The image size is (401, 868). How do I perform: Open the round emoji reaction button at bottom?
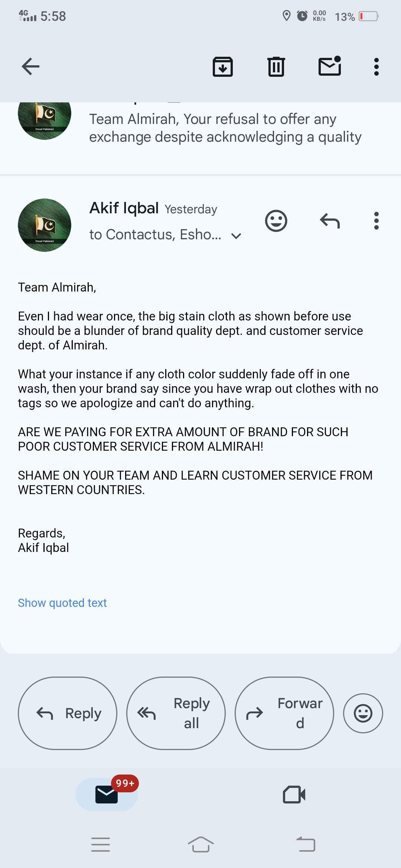pyautogui.click(x=363, y=713)
